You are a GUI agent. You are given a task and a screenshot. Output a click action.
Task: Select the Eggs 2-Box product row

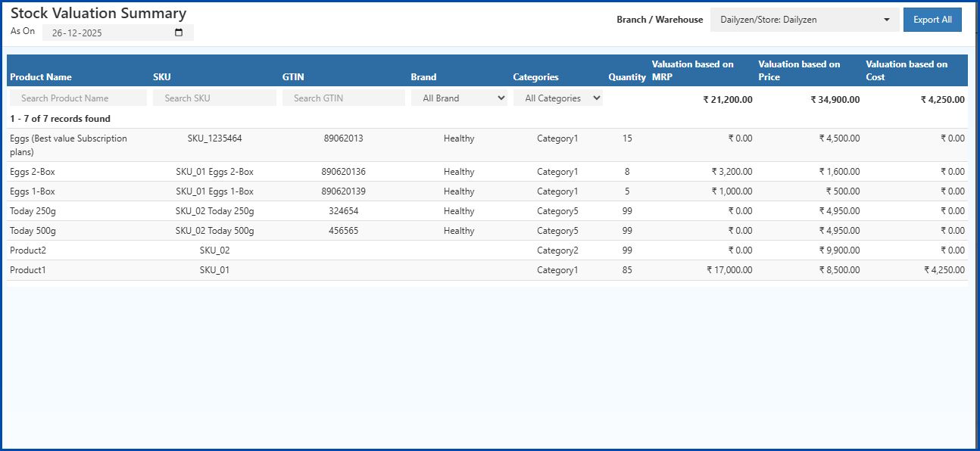(303, 171)
